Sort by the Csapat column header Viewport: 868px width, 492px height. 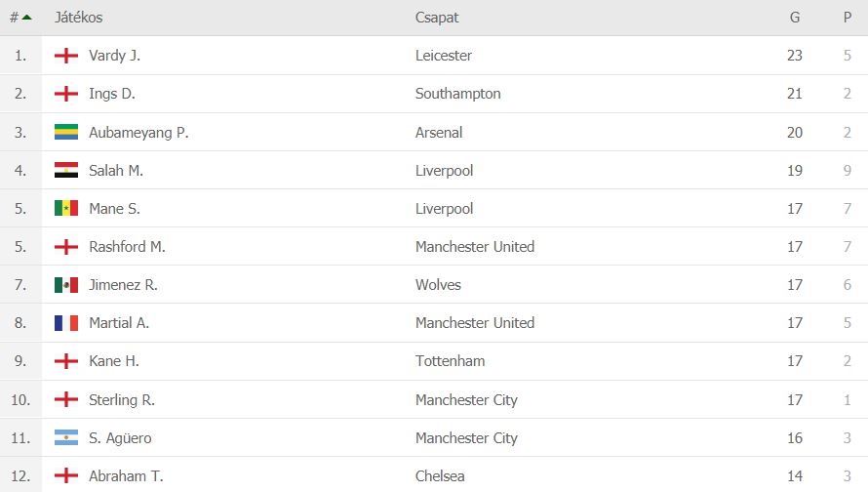click(x=437, y=18)
